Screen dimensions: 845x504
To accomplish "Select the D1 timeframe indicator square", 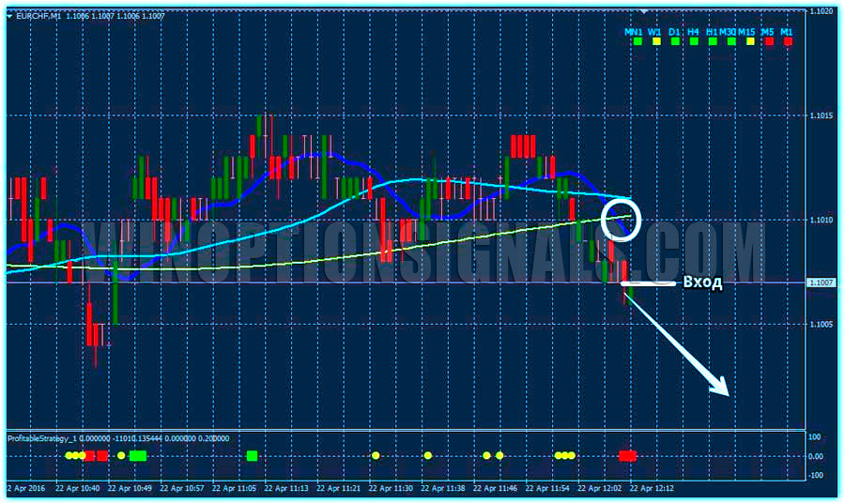I will click(675, 43).
